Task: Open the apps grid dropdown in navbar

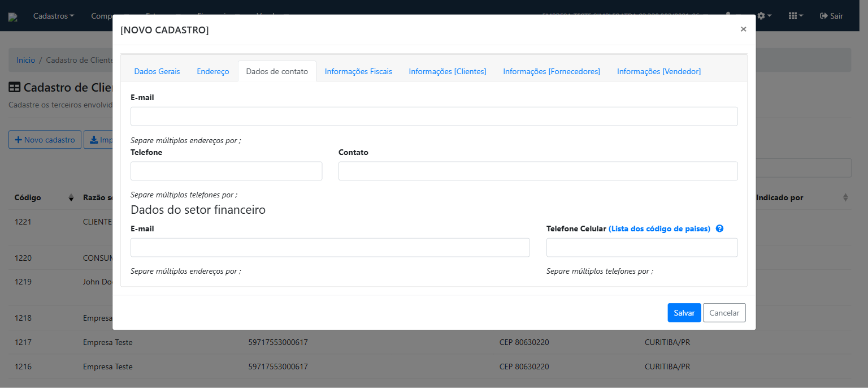Action: click(796, 16)
